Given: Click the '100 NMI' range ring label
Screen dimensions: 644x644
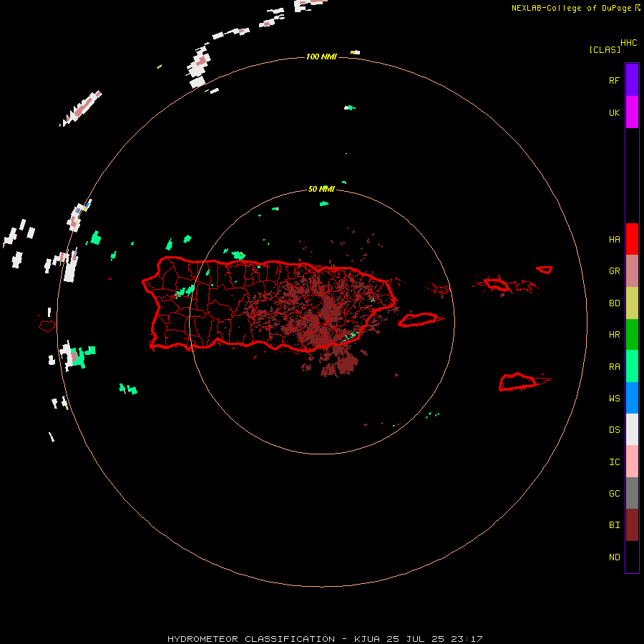Looking at the screenshot, I should click(x=321, y=57).
